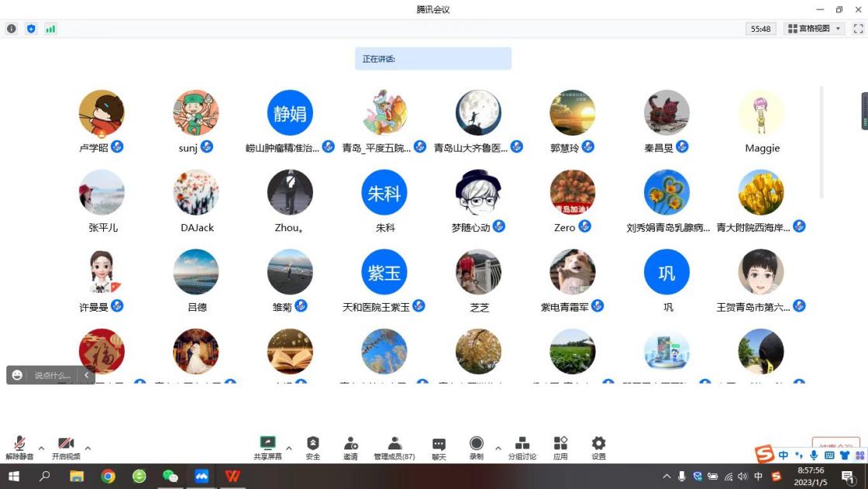Expand video options arrow beside 开启视频

88,448
